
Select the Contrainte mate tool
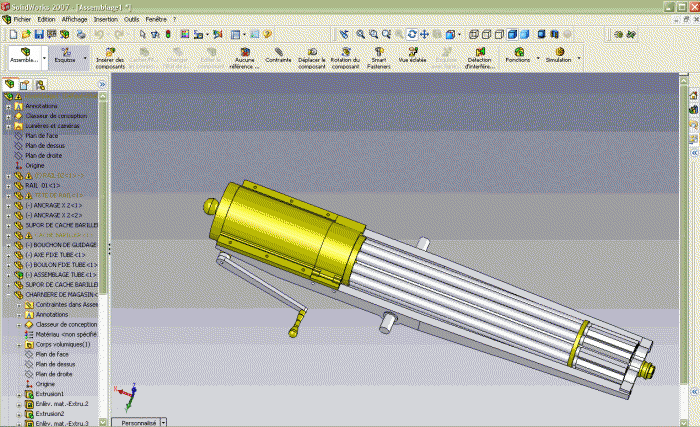click(x=278, y=55)
